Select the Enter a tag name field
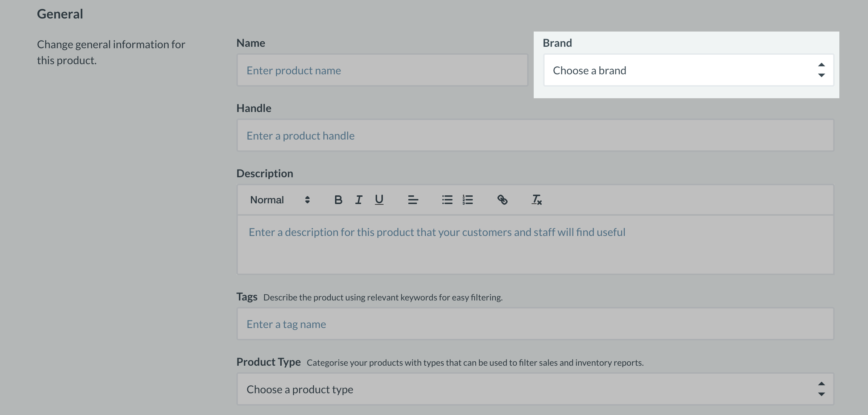868x415 pixels. 535,324
